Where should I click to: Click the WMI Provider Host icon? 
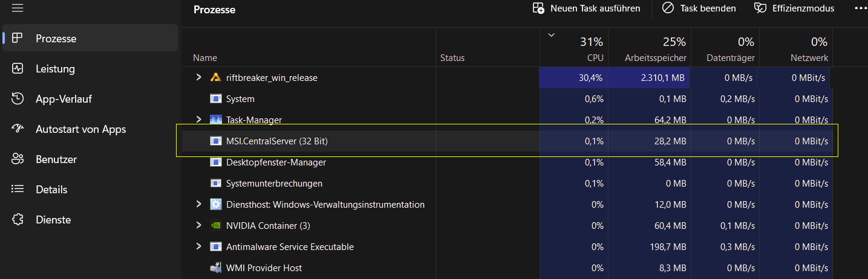(215, 268)
